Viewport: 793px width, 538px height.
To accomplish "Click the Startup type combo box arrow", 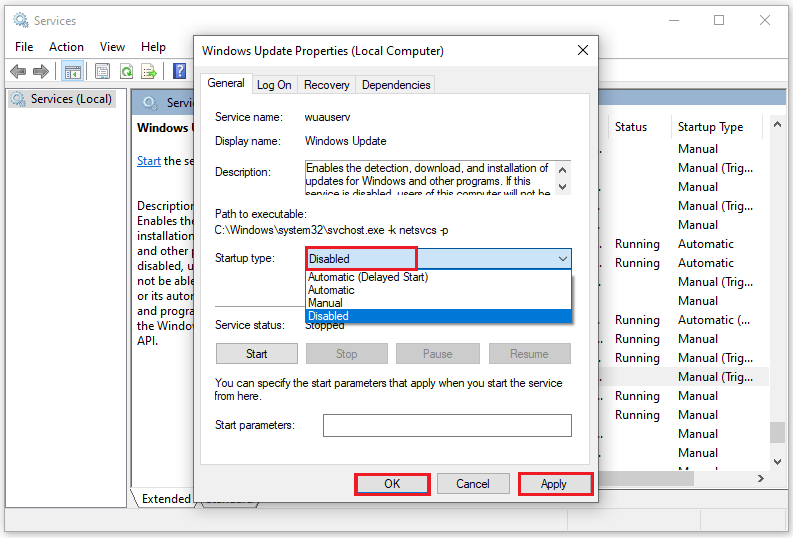I will coord(562,259).
